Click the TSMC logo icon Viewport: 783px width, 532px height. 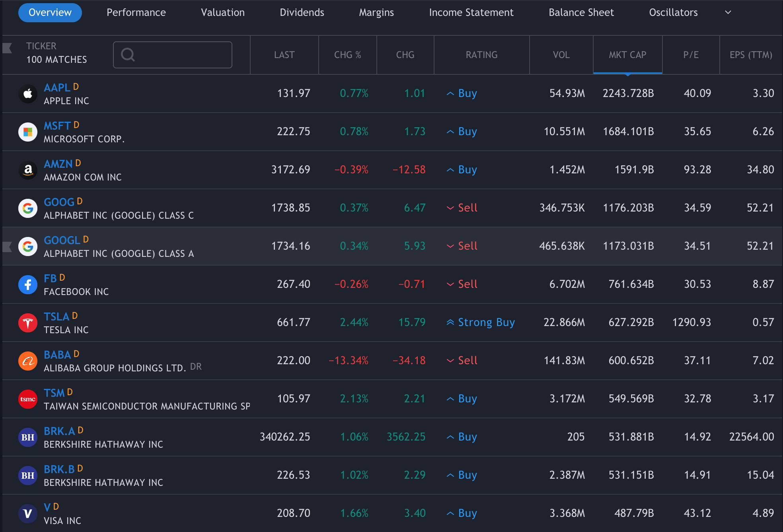pyautogui.click(x=28, y=399)
